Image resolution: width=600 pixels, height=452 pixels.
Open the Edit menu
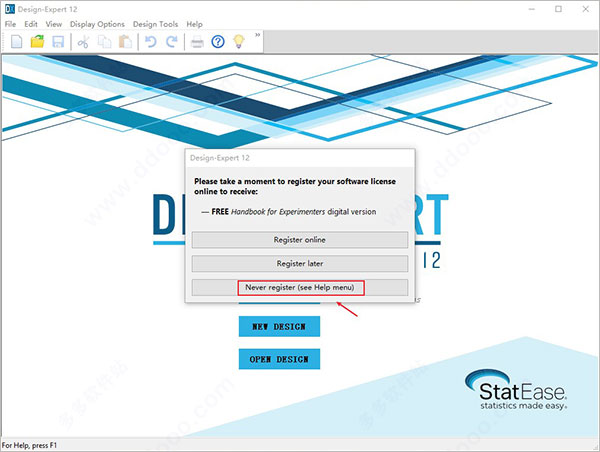[x=31, y=24]
